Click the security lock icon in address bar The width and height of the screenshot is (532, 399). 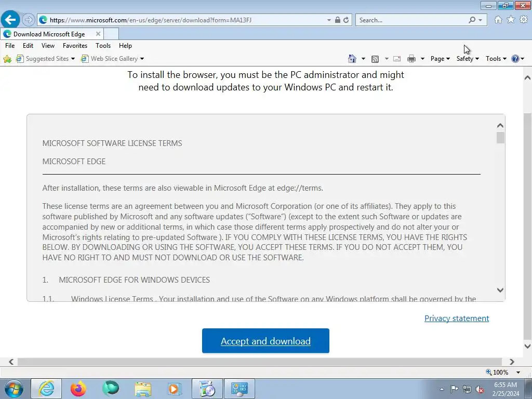337,20
